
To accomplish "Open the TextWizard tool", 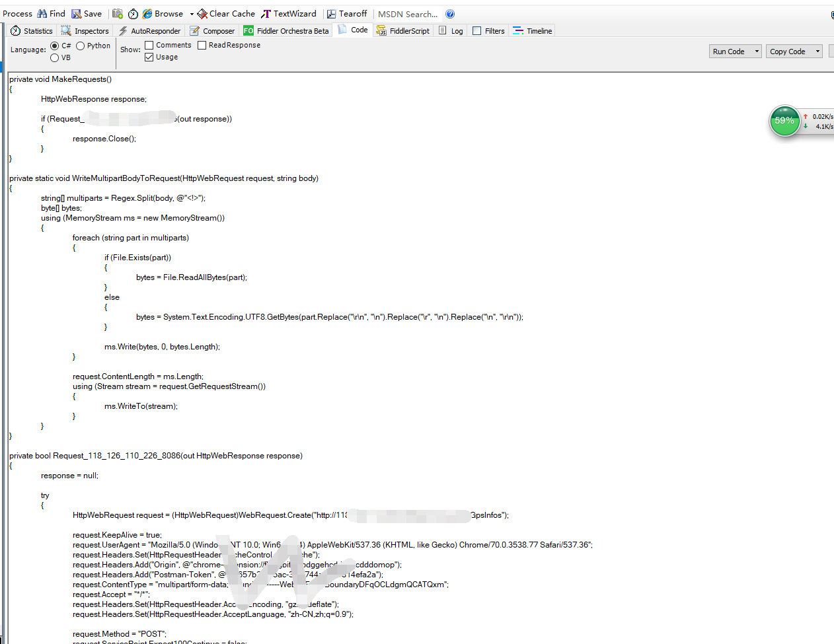I will click(x=288, y=14).
